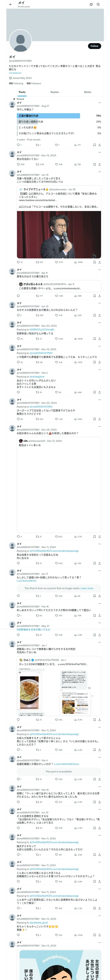Share the livedoor news quote post

coord(99,262)
